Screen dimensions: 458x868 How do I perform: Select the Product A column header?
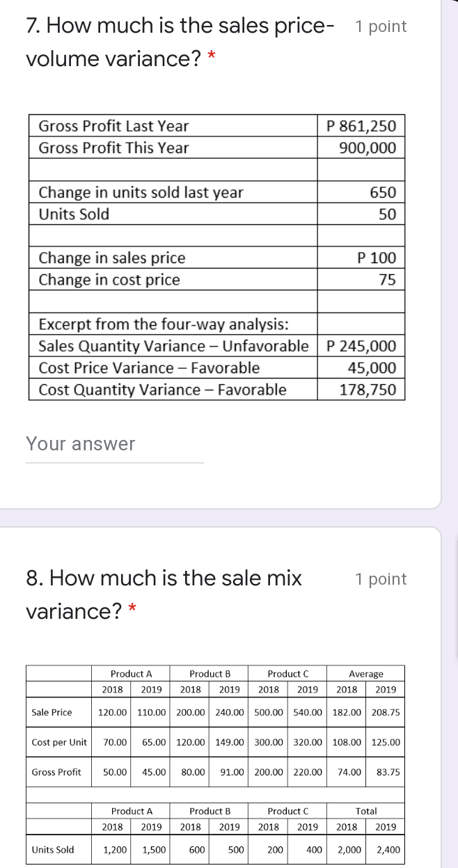point(132,673)
